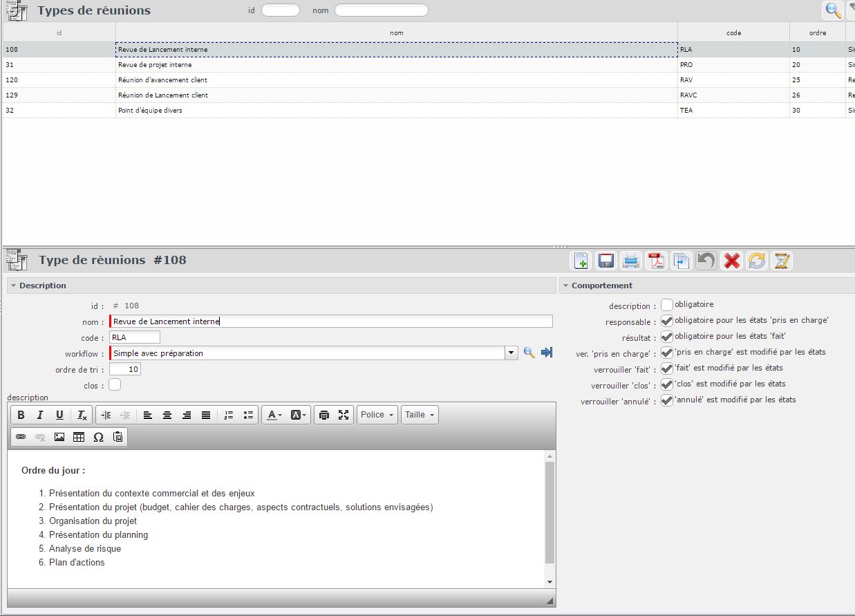Uncheck the 'résultat' obligatoire checkbox

667,337
